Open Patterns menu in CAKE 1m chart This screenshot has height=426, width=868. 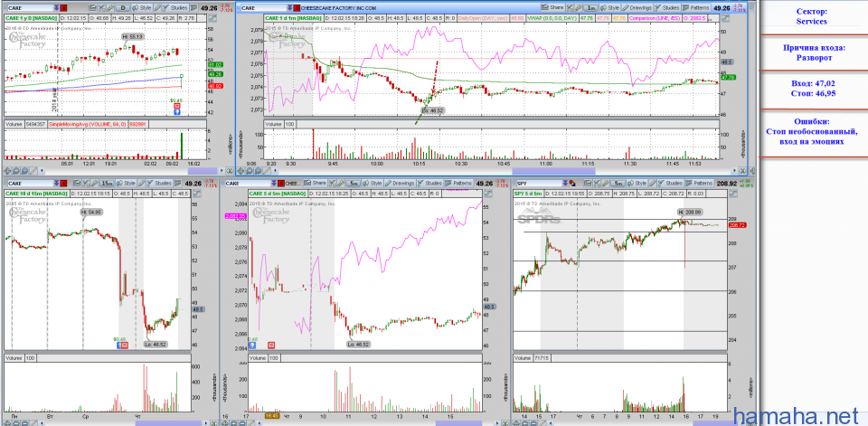tap(696, 8)
